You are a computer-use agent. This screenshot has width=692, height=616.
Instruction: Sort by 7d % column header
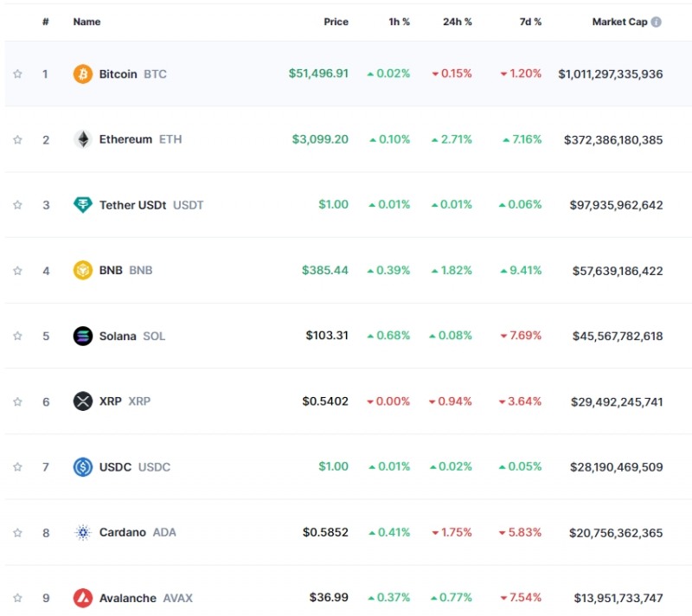(530, 22)
